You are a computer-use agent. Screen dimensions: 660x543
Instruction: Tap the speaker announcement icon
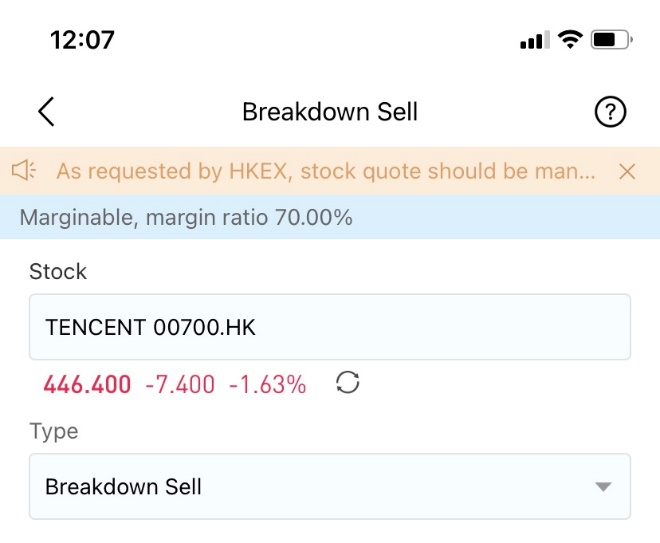coord(24,170)
